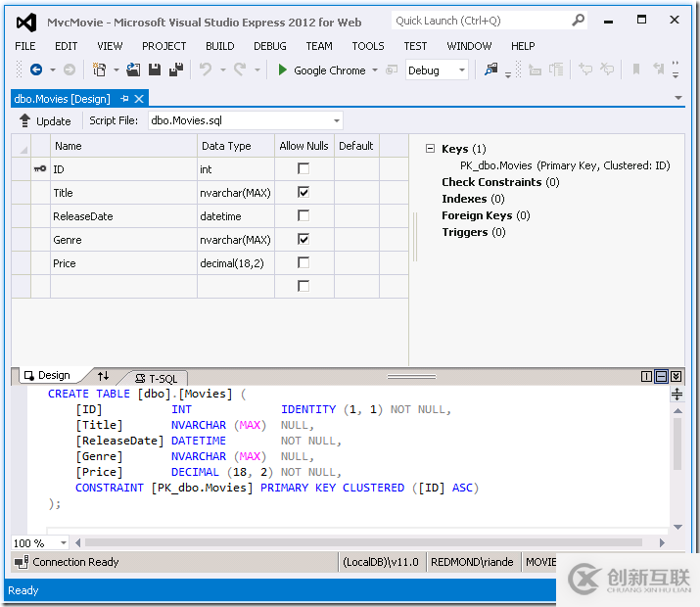Toggle Allow Nulls for the Title column
Viewport: 700px width, 607px height.
point(303,193)
